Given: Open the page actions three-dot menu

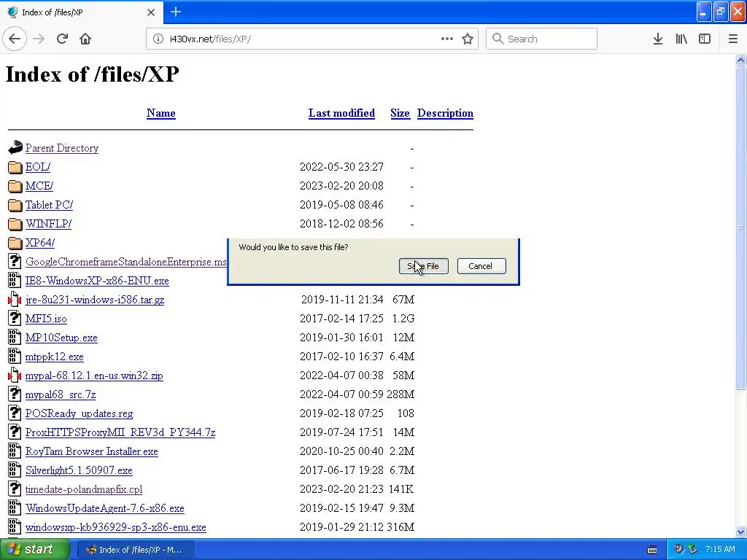Looking at the screenshot, I should point(447,39).
